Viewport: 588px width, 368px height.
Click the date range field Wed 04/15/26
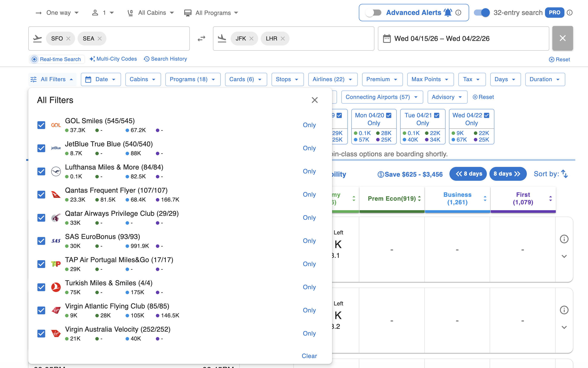point(463,39)
